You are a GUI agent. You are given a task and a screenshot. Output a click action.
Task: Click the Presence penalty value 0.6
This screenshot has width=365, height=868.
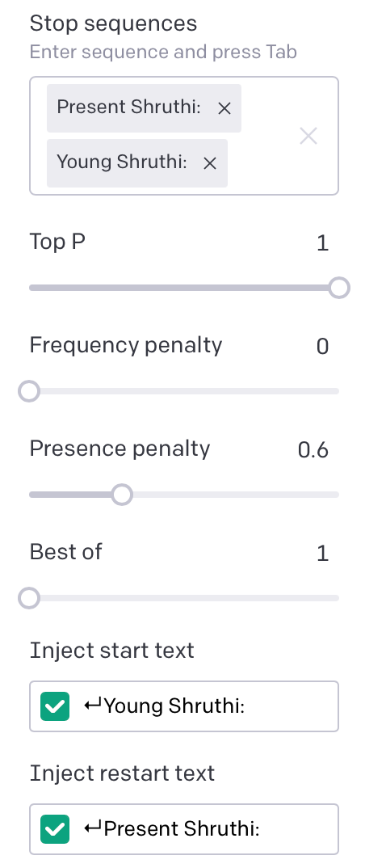(313, 450)
